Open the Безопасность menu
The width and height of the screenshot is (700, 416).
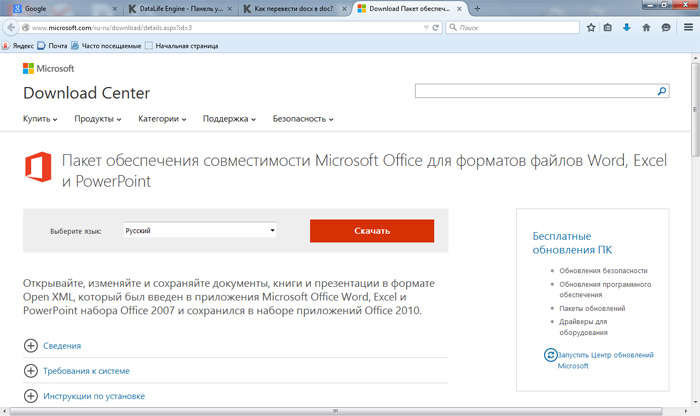click(x=303, y=119)
